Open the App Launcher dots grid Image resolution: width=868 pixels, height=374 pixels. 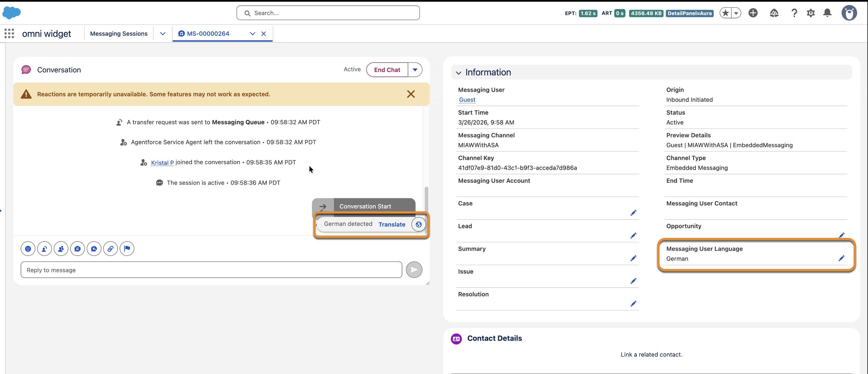tap(9, 33)
